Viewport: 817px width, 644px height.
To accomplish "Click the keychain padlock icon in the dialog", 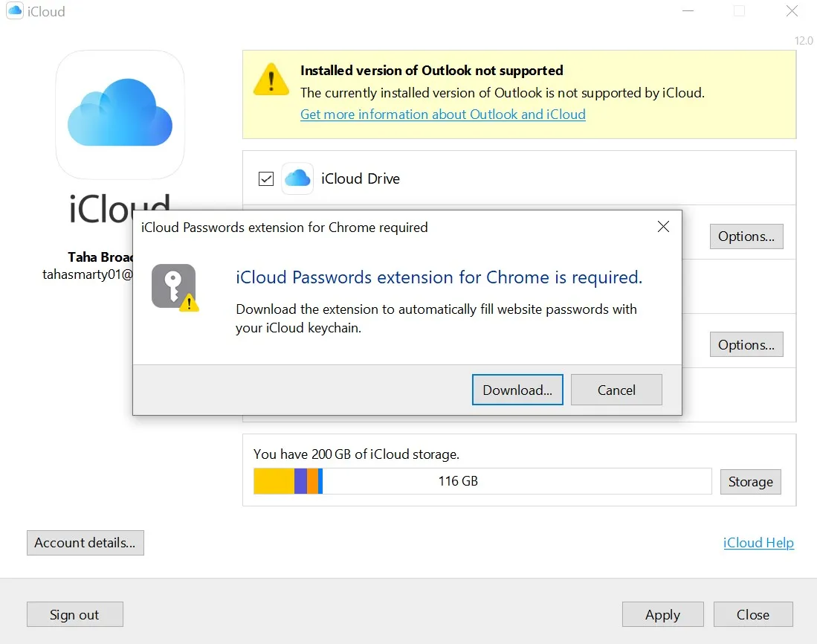I will tap(174, 285).
